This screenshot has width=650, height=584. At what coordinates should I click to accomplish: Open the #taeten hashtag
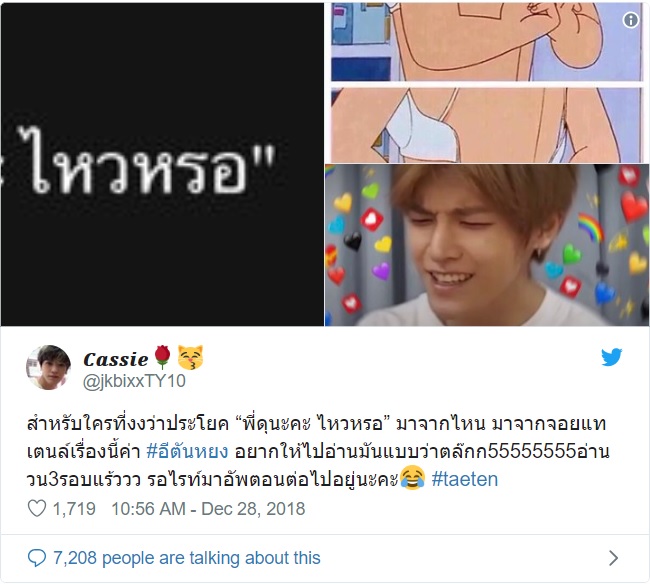pyautogui.click(x=465, y=479)
